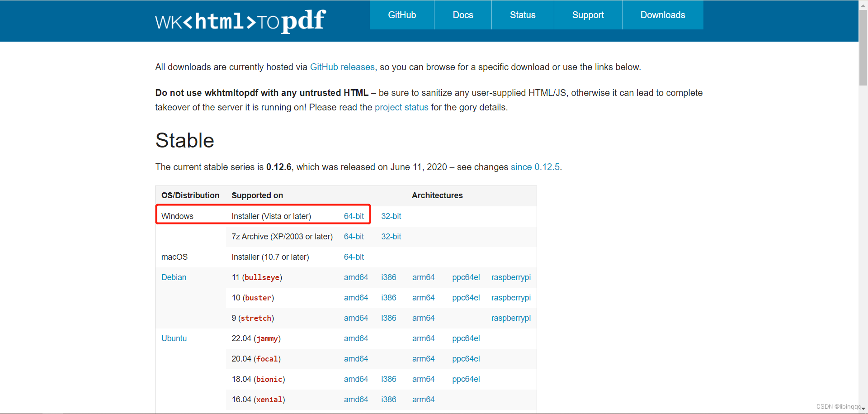
Task: Select the Stable section heading
Action: [x=184, y=140]
